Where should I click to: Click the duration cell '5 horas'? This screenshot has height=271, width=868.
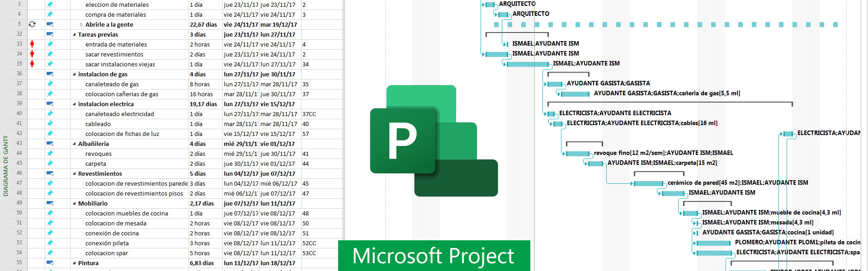pyautogui.click(x=200, y=253)
